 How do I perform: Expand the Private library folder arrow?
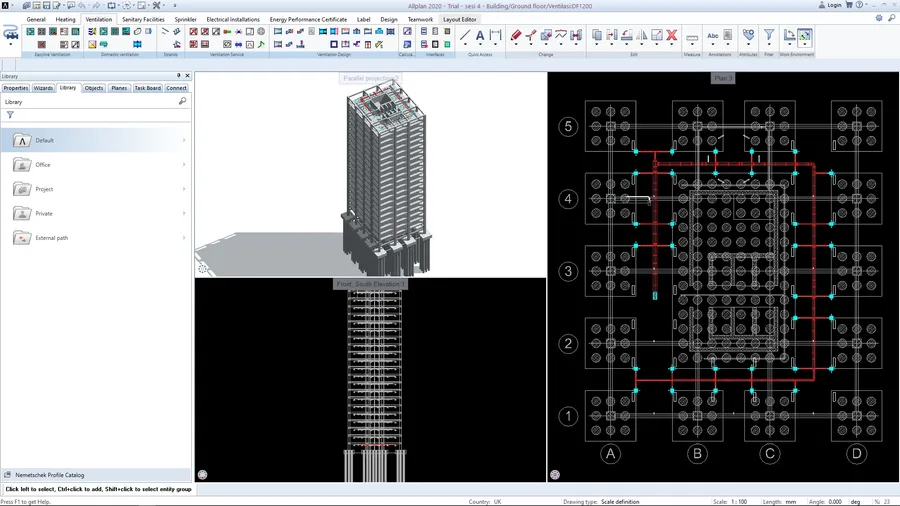(x=184, y=213)
